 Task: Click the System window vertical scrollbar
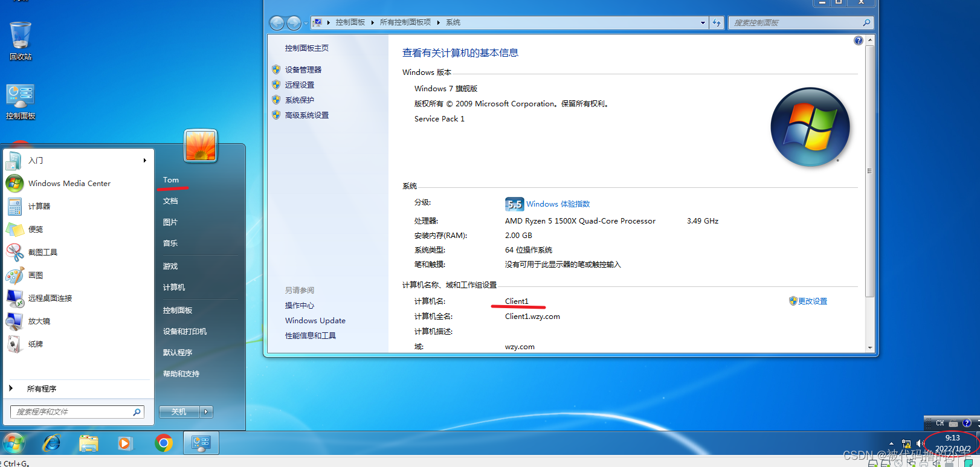pos(870,170)
